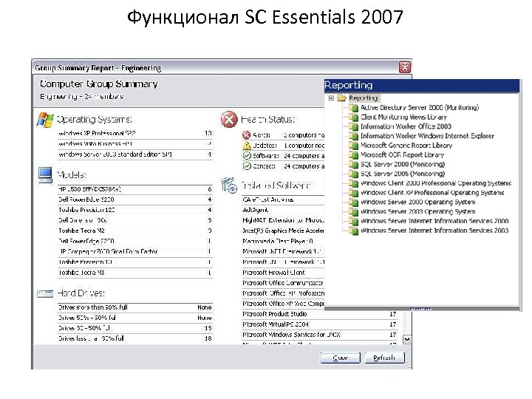
Task: Click the Refresh button
Action: [384, 358]
